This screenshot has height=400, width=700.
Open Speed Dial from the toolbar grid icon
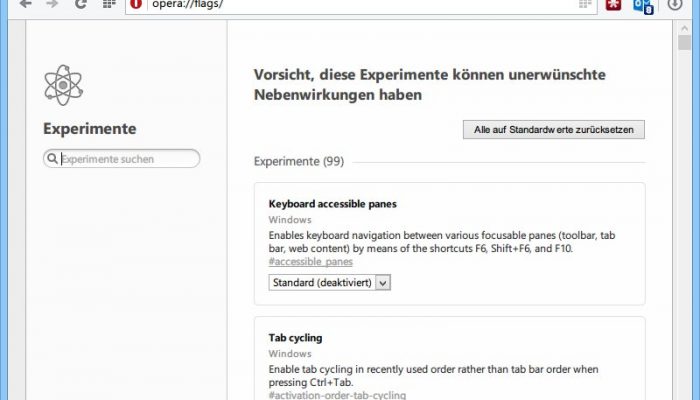point(109,4)
